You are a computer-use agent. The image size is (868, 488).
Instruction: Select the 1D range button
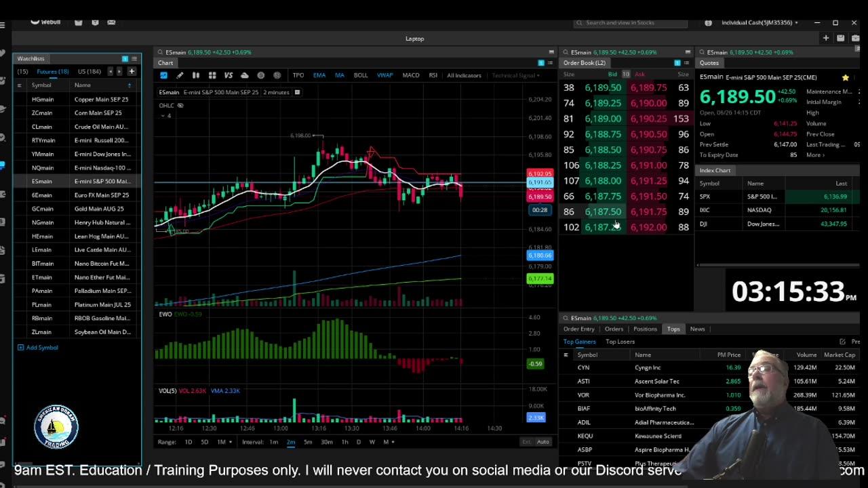[x=188, y=442]
